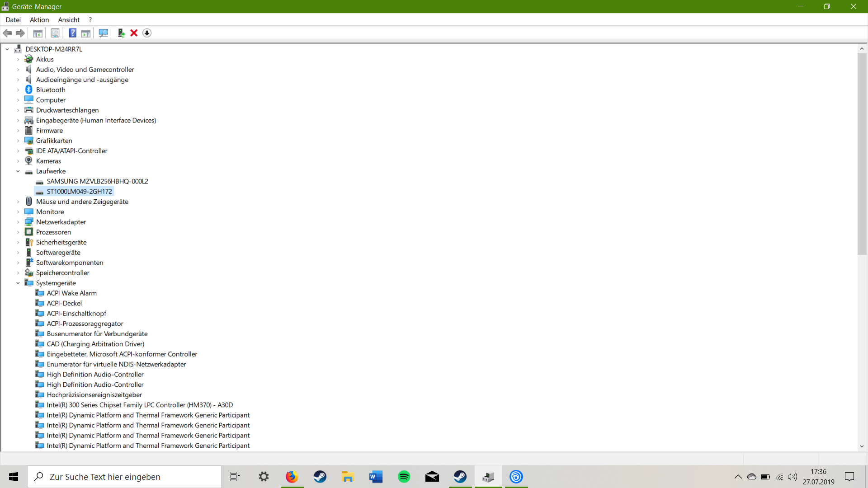868x488 pixels.
Task: Expand the Netzwerkadapter category
Action: tap(18, 222)
